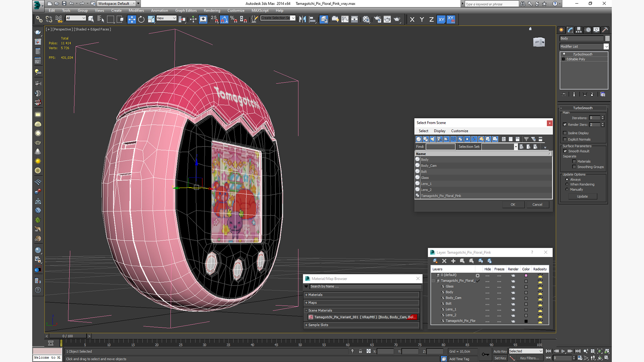Toggle the Explicit Normals checkbox
The image size is (644, 362).
pos(565,139)
